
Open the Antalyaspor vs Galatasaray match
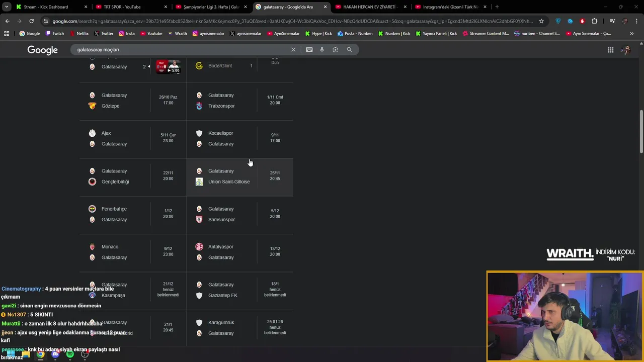(x=240, y=252)
